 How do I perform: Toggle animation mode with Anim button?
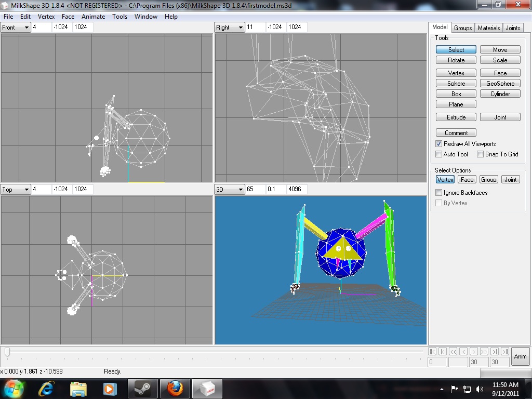tap(520, 356)
